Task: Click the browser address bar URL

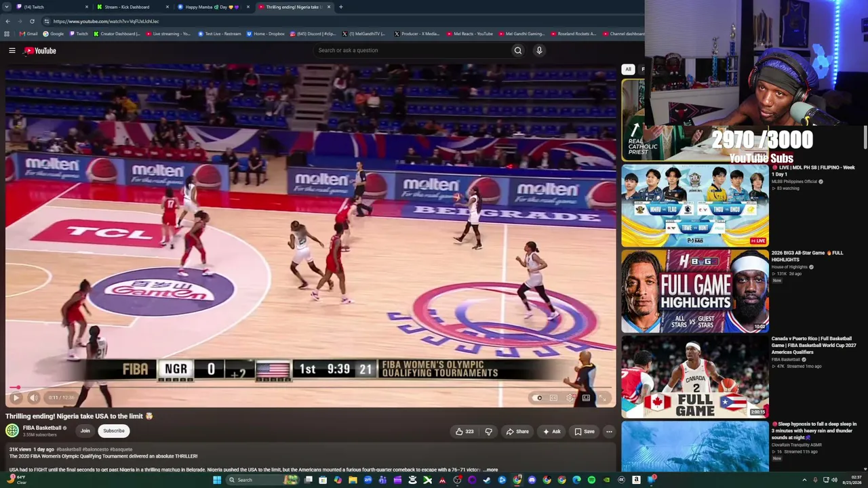Action: 106,21
